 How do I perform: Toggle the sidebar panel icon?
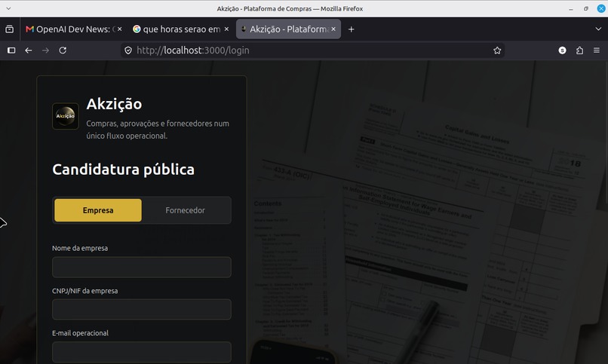point(11,50)
